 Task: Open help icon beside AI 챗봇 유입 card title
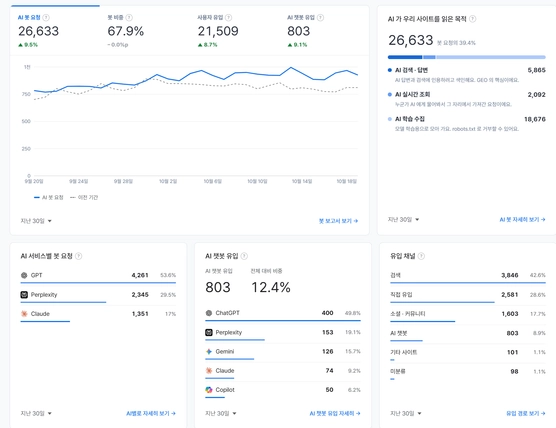(x=244, y=256)
